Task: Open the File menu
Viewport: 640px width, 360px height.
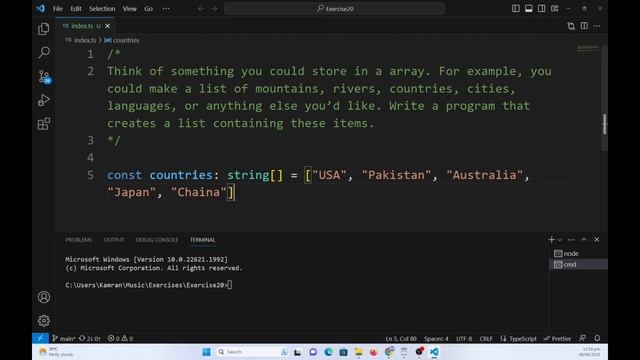Action: tap(58, 9)
